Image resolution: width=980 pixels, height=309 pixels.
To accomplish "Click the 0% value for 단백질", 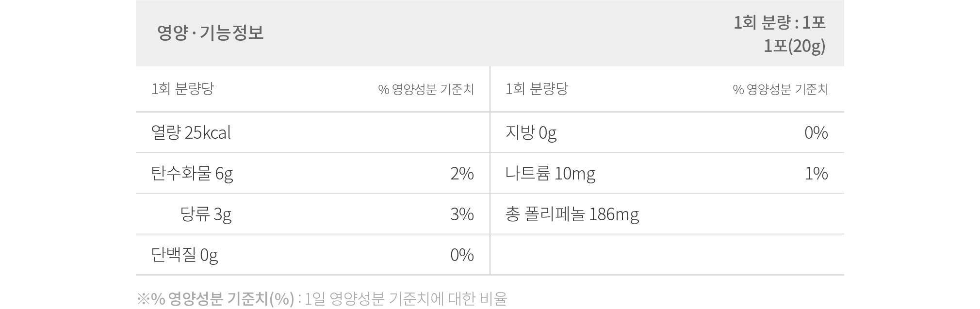I will coord(462,255).
